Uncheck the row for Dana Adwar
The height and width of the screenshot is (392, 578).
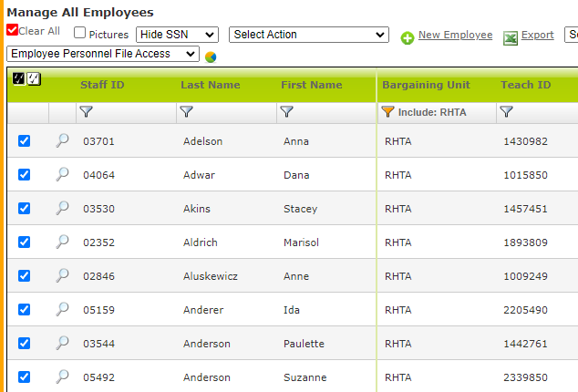coord(25,175)
